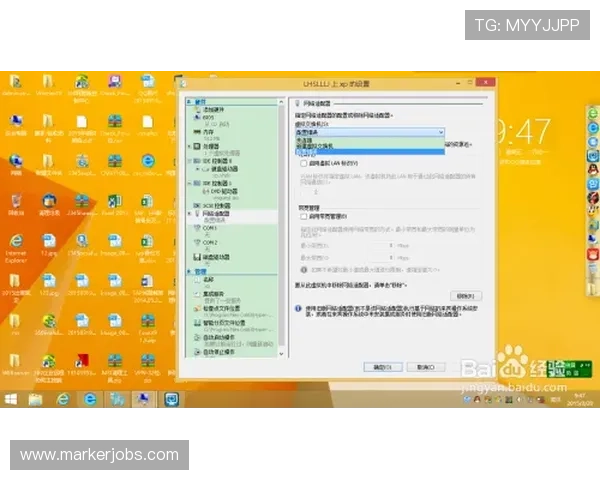Screen dimensions: 600x480
Task: Click the Cancel (取消) button
Action: click(x=426, y=367)
